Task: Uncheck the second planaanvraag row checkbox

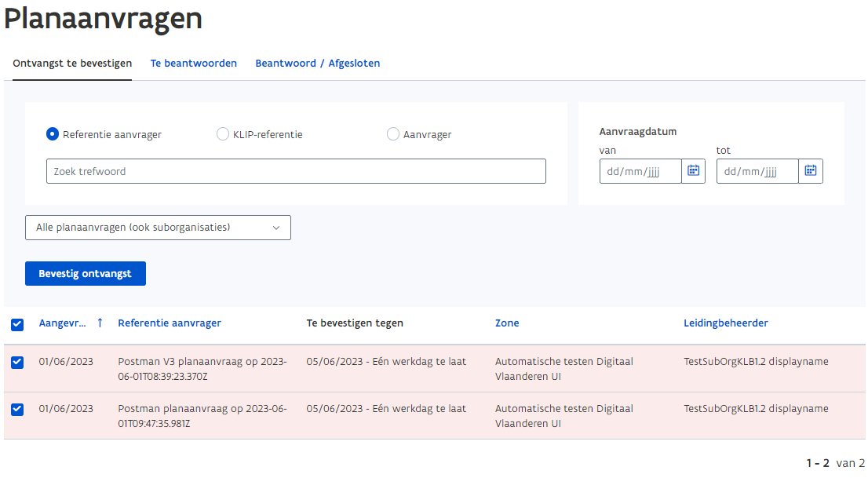Action: point(17,408)
